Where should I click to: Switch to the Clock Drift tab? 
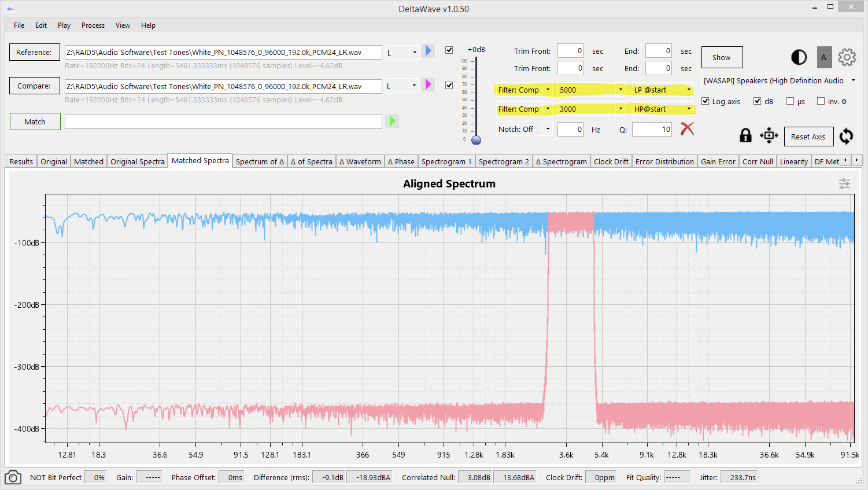[611, 161]
